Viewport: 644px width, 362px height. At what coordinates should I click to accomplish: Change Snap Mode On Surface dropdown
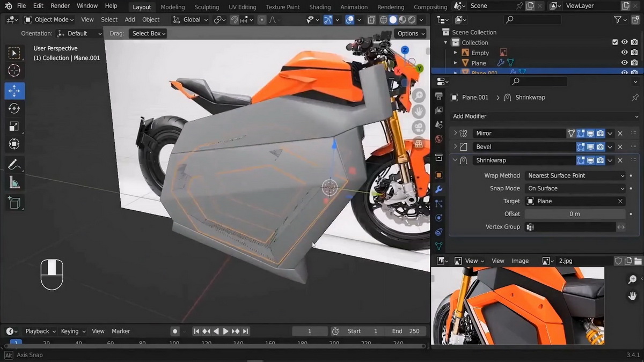coord(575,188)
